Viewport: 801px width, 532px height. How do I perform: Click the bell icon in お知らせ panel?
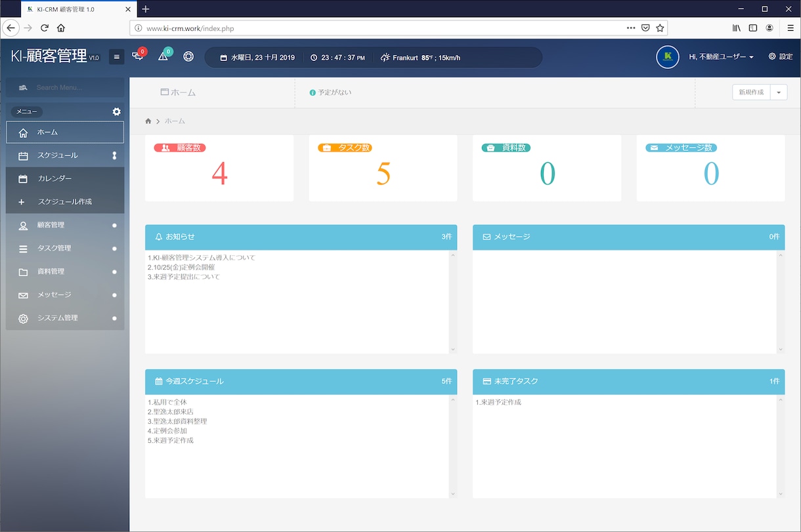click(x=159, y=237)
